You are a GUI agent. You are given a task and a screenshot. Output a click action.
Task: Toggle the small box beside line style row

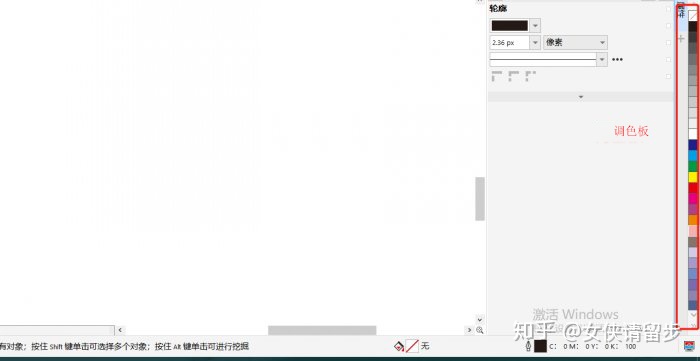(x=668, y=59)
